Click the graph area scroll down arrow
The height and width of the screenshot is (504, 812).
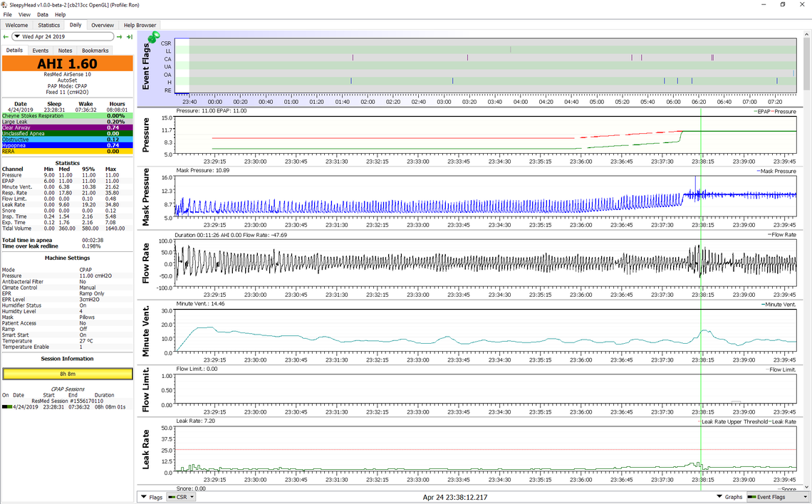[807, 487]
